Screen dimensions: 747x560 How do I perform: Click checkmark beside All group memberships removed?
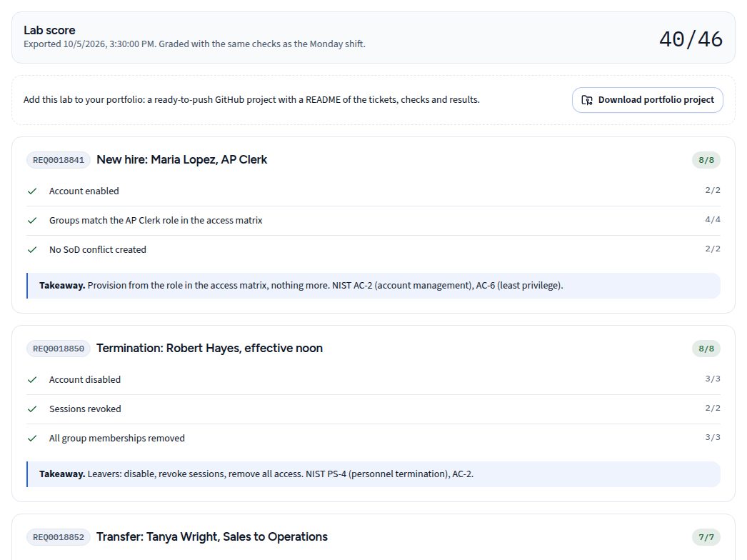coord(32,439)
